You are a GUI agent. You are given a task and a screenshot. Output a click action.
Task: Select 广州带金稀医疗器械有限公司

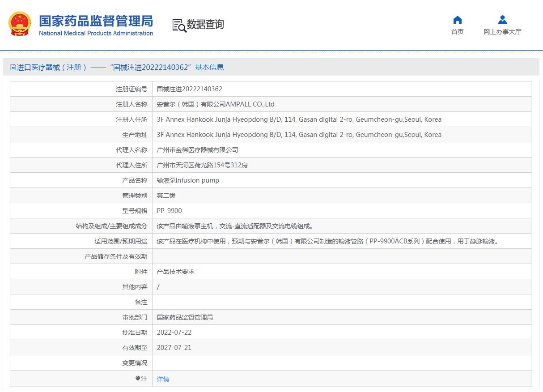pyautogui.click(x=197, y=150)
